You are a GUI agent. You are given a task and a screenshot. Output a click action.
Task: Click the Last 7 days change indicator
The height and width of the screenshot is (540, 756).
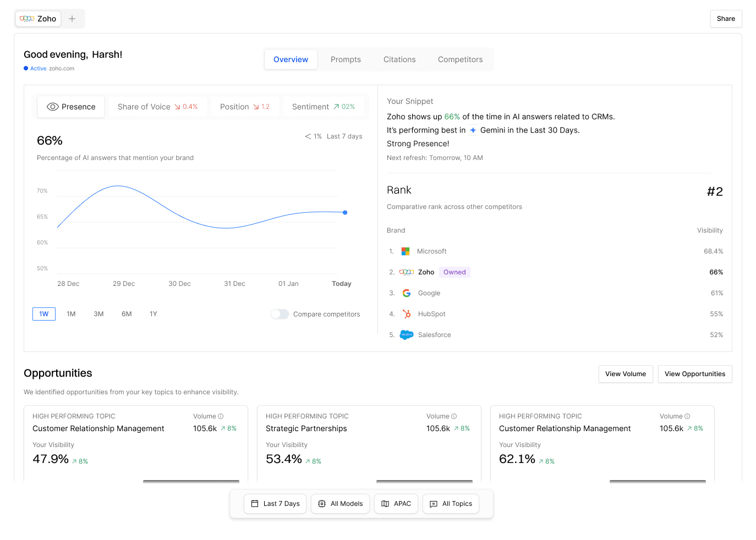(333, 136)
